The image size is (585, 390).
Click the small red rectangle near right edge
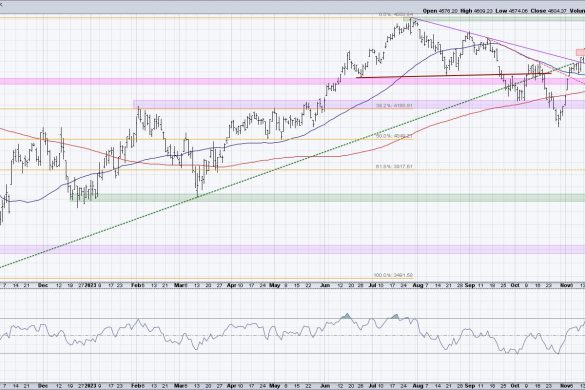coord(580,52)
